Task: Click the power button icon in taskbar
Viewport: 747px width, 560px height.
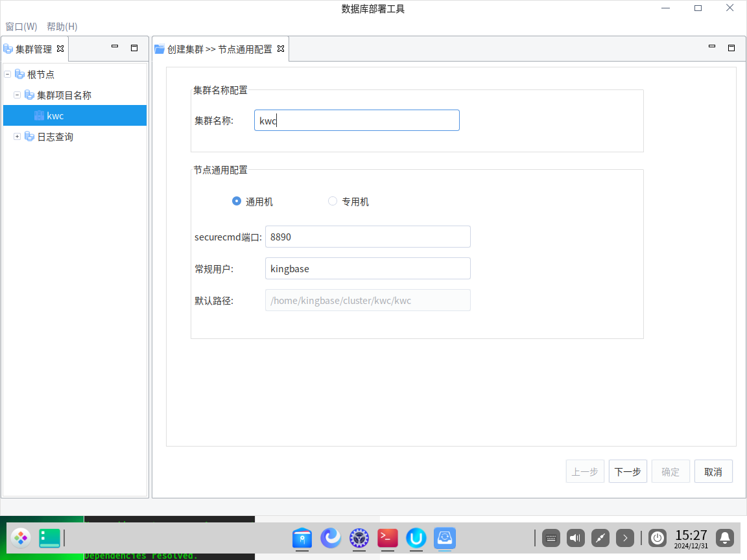Action: pyautogui.click(x=658, y=538)
